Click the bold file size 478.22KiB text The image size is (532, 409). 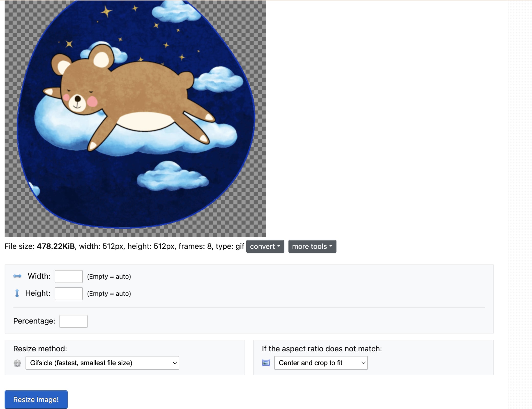(x=56, y=246)
